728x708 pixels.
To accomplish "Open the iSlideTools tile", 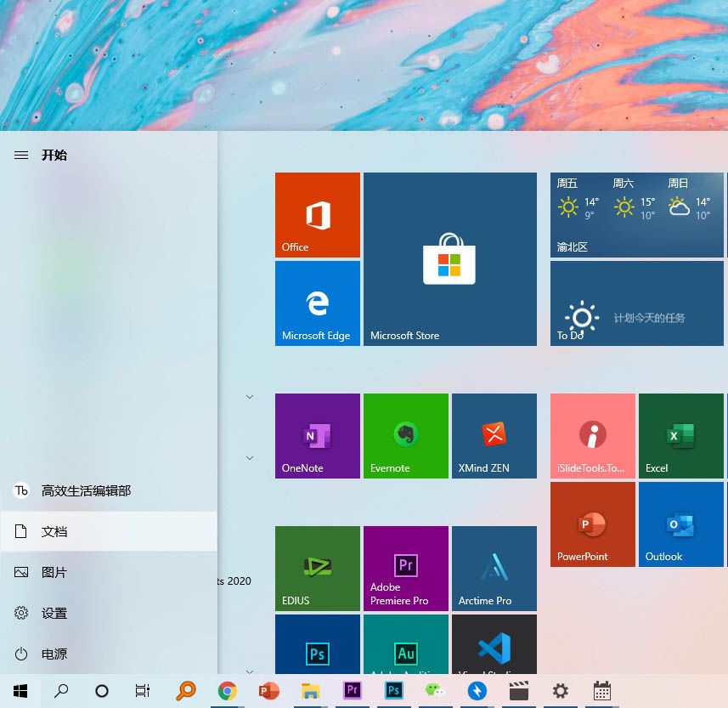I will 592,436.
